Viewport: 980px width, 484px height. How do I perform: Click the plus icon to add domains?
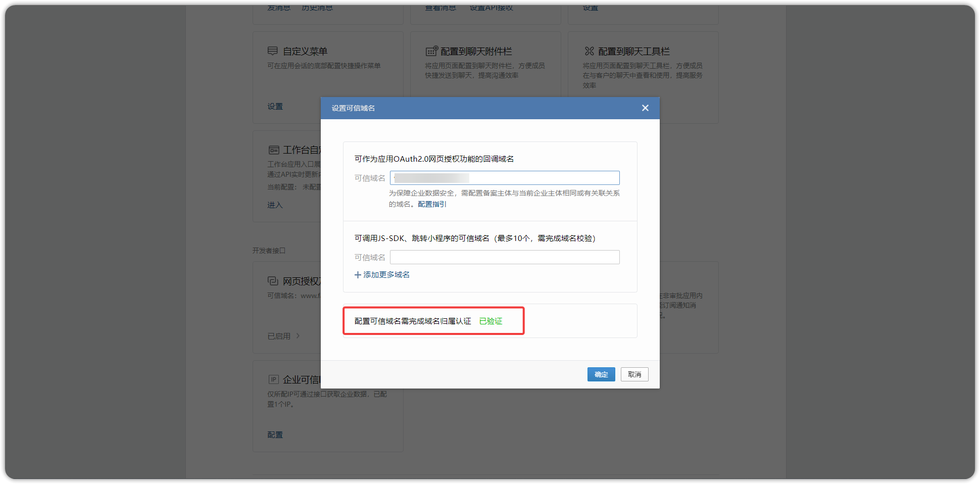click(x=358, y=275)
